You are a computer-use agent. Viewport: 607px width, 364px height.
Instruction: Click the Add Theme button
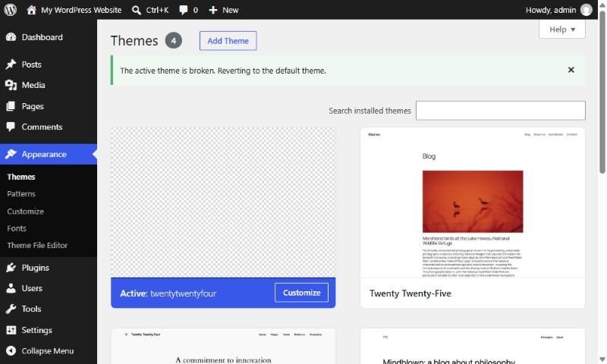point(228,41)
